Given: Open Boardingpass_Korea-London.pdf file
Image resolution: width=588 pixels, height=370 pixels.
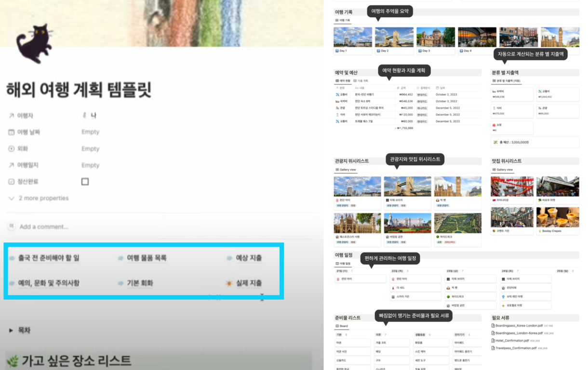Looking at the screenshot, I should click(x=519, y=326).
